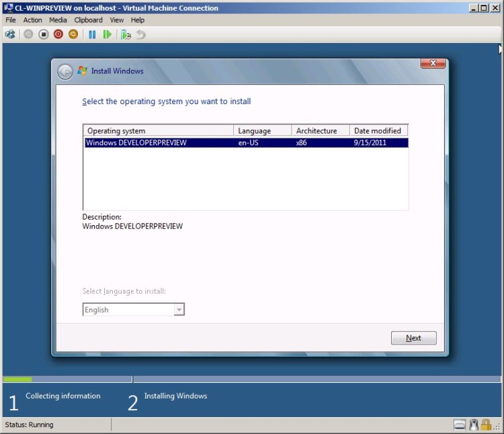Take a snapshot using the toolbar icon
Image resolution: width=504 pixels, height=434 pixels.
126,34
